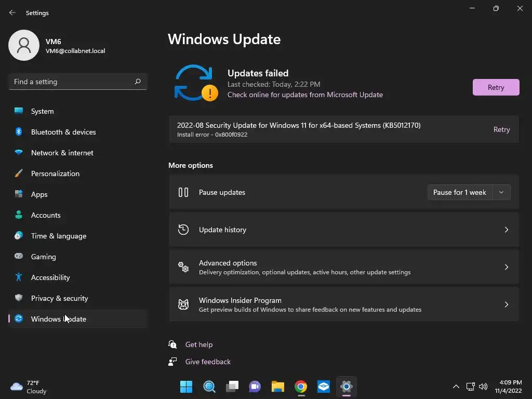Click the Pause for 1 week button
Viewport: 532px width, 399px height.
459,192
